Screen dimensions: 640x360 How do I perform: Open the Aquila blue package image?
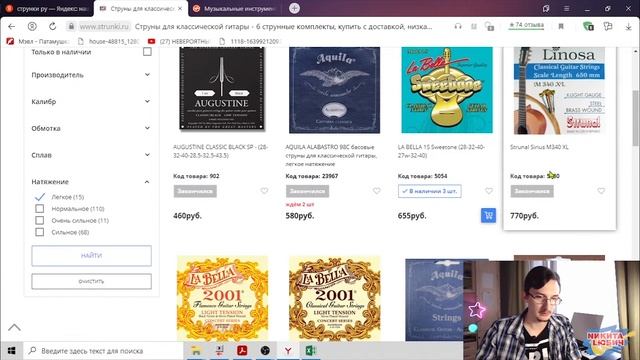coord(334,90)
